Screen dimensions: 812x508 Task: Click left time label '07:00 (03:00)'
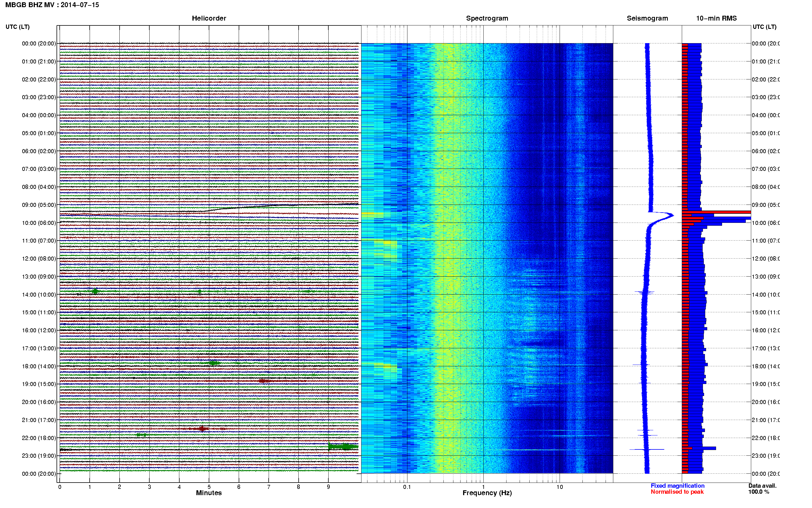39,169
